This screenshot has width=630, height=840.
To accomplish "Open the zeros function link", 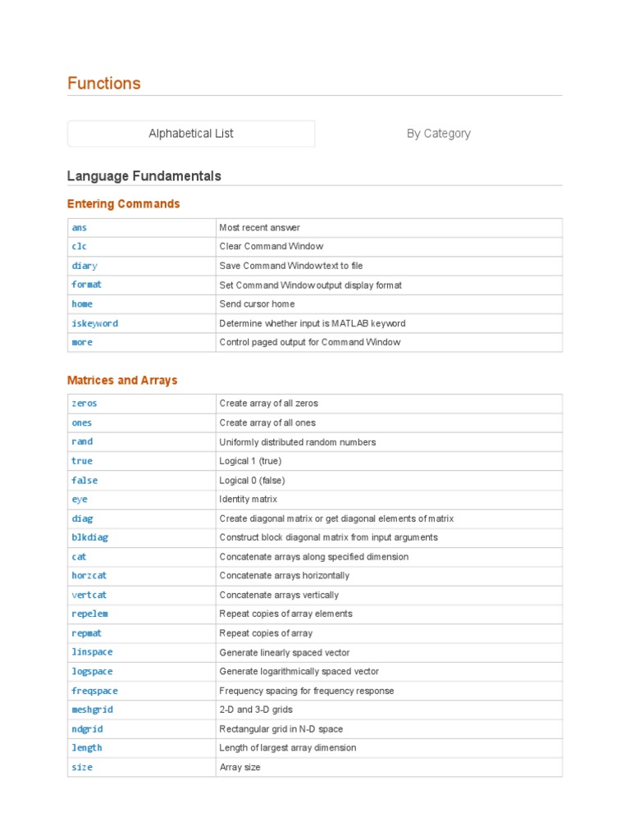I will pos(84,404).
